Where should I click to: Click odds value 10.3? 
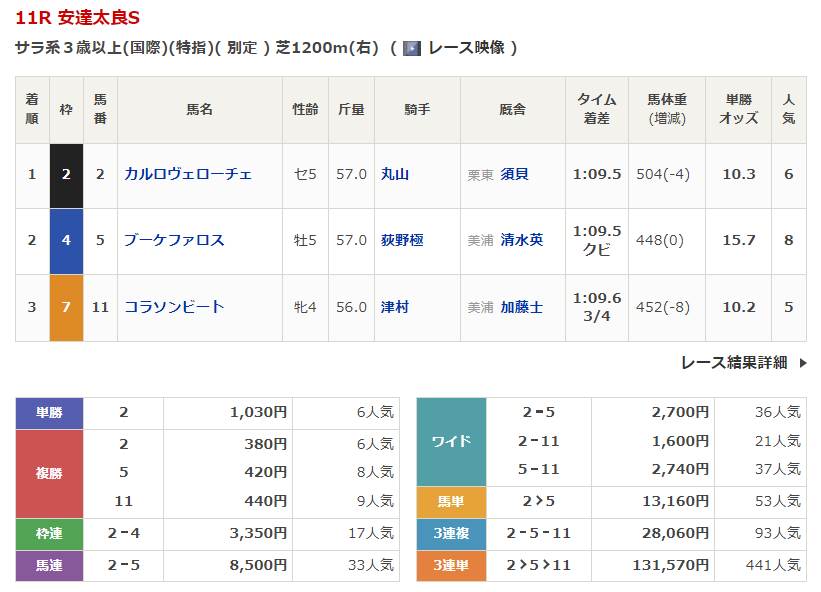(x=739, y=174)
